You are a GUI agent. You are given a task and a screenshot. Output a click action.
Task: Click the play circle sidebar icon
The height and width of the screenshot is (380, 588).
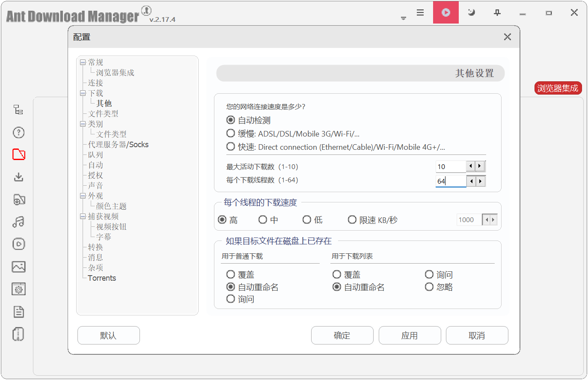(x=18, y=244)
